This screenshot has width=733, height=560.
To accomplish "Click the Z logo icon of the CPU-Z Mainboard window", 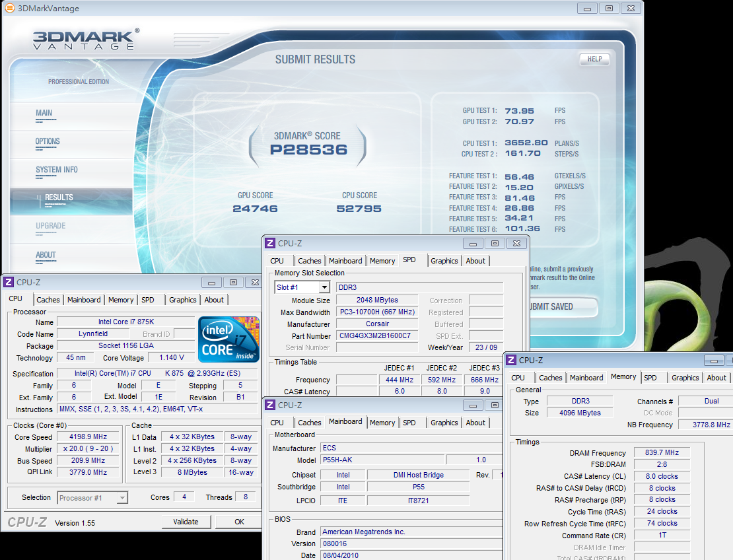I will 269,405.
